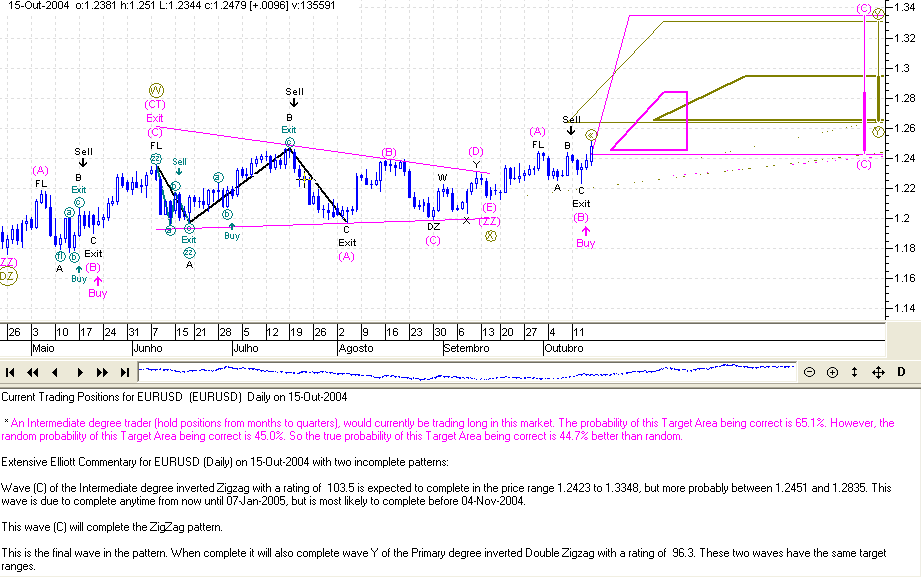Viewport: 921px width, 578px height.
Task: Click the fast rewind double-arrow button
Action: tap(32, 372)
